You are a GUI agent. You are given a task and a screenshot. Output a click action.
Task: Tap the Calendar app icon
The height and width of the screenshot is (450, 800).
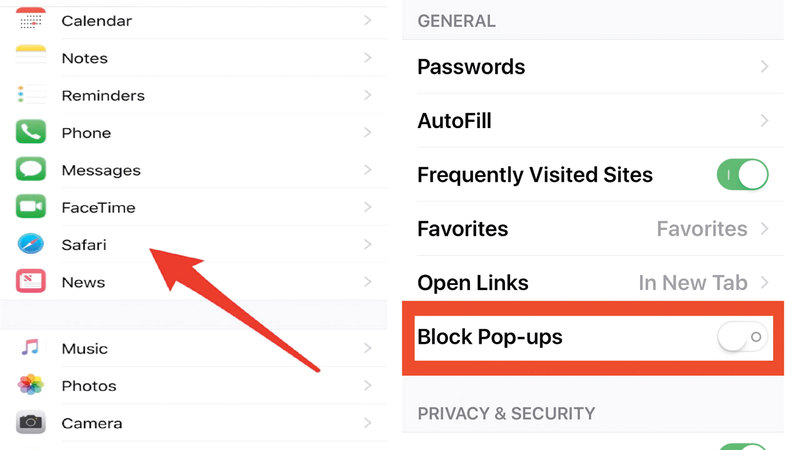click(x=31, y=20)
